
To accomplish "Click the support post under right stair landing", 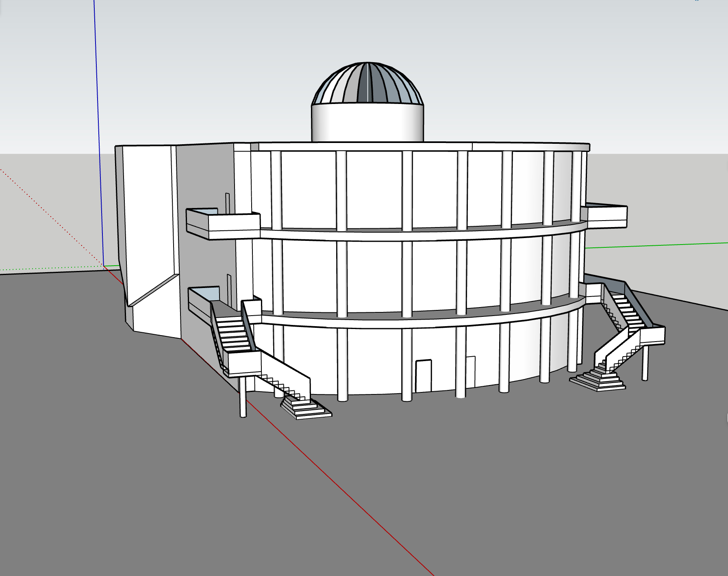I will (645, 363).
